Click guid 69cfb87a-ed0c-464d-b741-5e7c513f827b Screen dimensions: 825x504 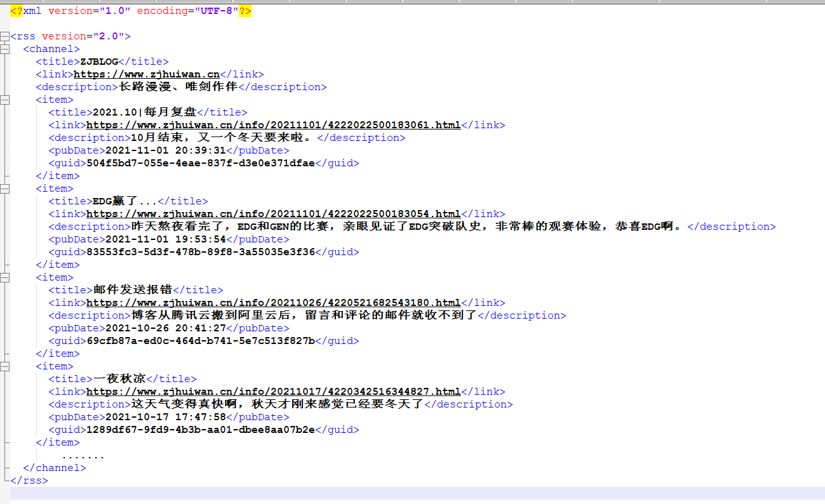click(201, 341)
